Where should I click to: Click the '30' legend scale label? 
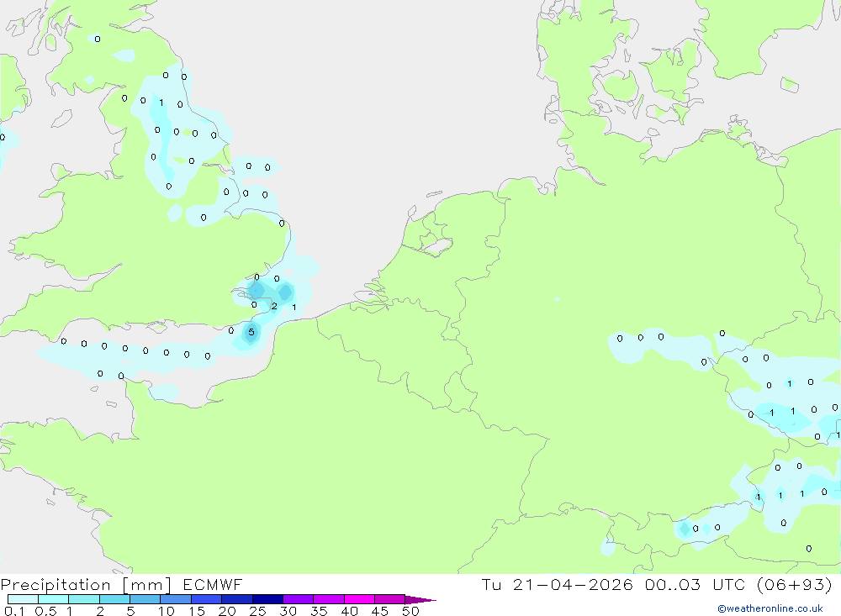click(288, 611)
